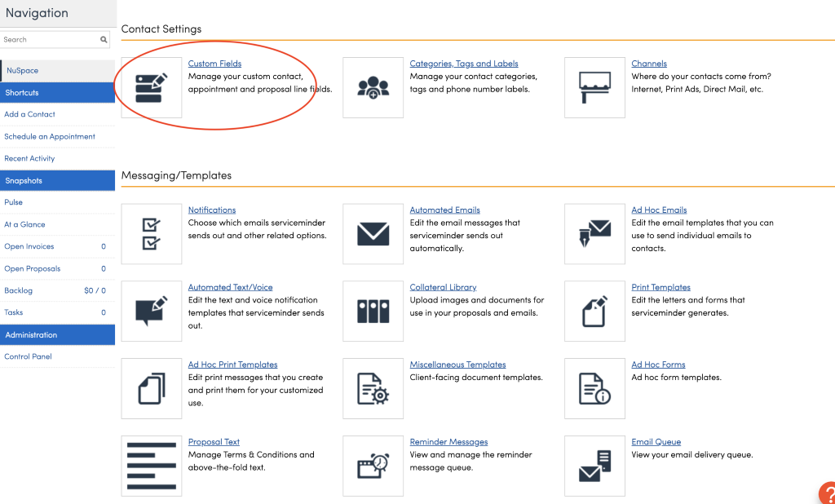
Task: Open the red help question mark button
Action: pos(825,493)
